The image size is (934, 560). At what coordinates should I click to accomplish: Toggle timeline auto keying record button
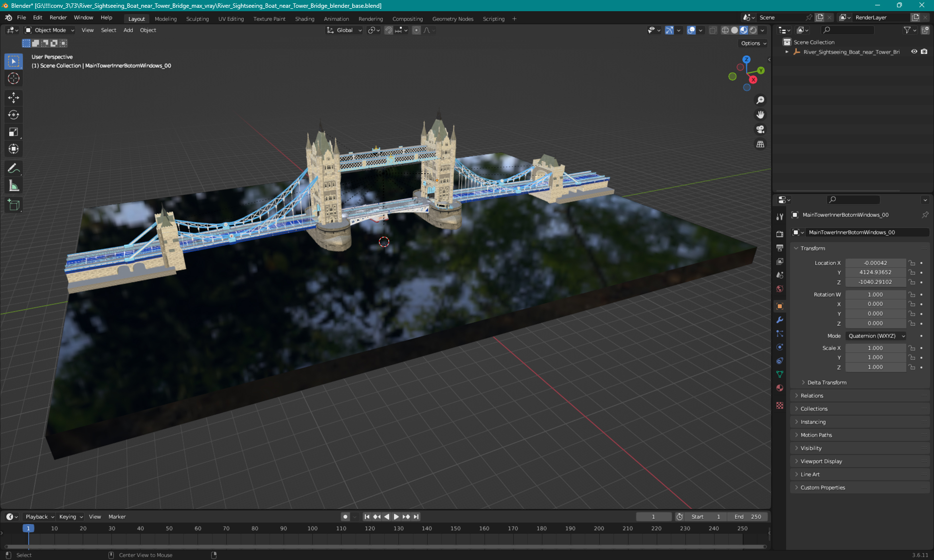(345, 517)
